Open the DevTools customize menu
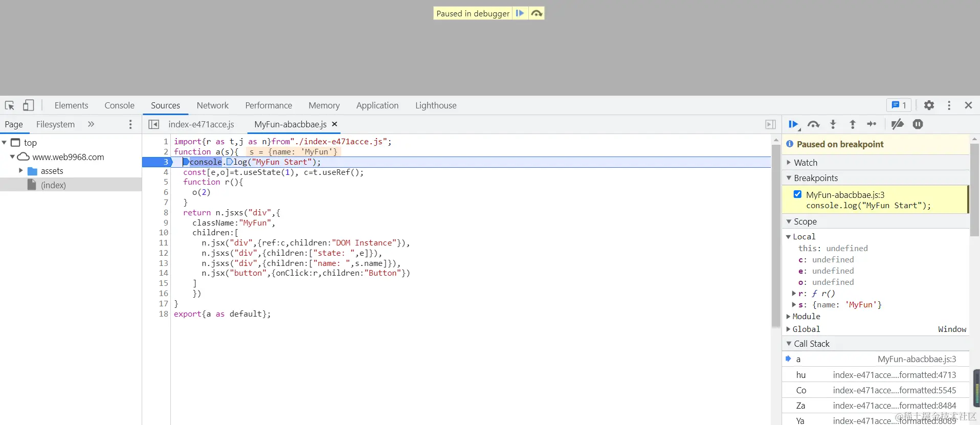Viewport: 980px width, 425px height. coord(949,105)
